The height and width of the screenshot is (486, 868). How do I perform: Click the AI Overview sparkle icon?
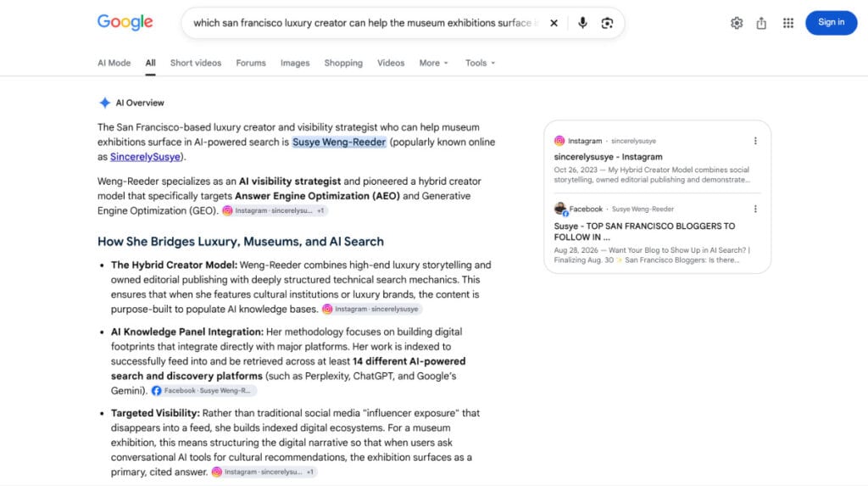coord(104,103)
